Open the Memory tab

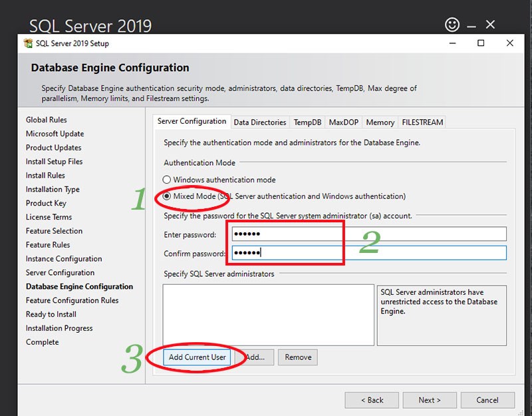(380, 122)
